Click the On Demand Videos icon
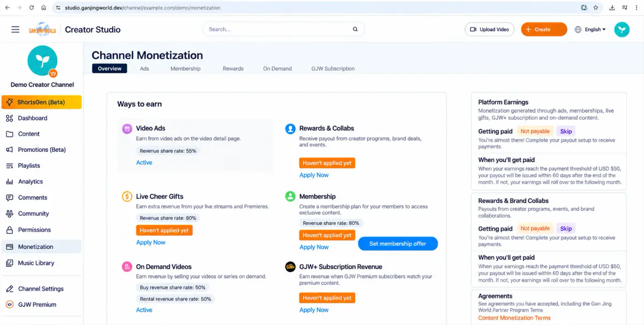Screen dimensions: 644x325 (127, 267)
